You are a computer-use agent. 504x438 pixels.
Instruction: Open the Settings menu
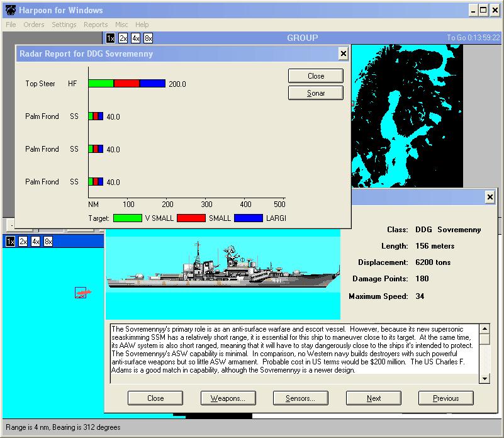(64, 25)
